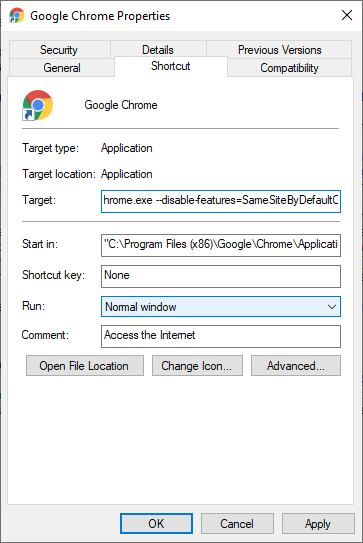Apply the shortcut changes
Image resolution: width=363 pixels, height=543 pixels.
coord(318,524)
